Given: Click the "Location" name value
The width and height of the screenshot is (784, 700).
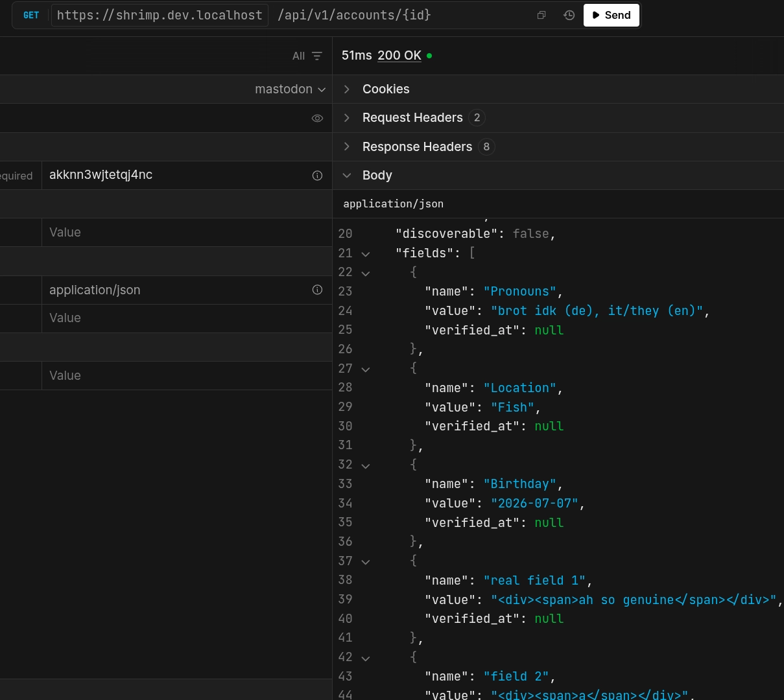Looking at the screenshot, I should [520, 388].
